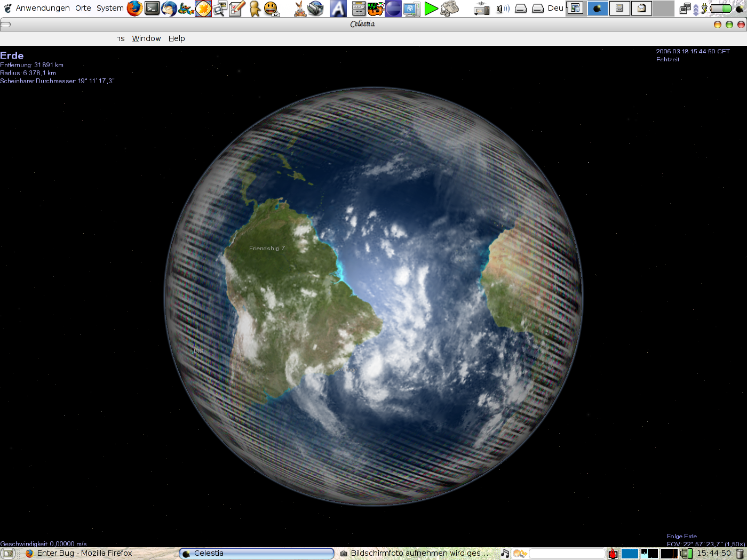The height and width of the screenshot is (560, 747).
Task: Click the blue sphere launcher icon
Action: click(x=393, y=9)
